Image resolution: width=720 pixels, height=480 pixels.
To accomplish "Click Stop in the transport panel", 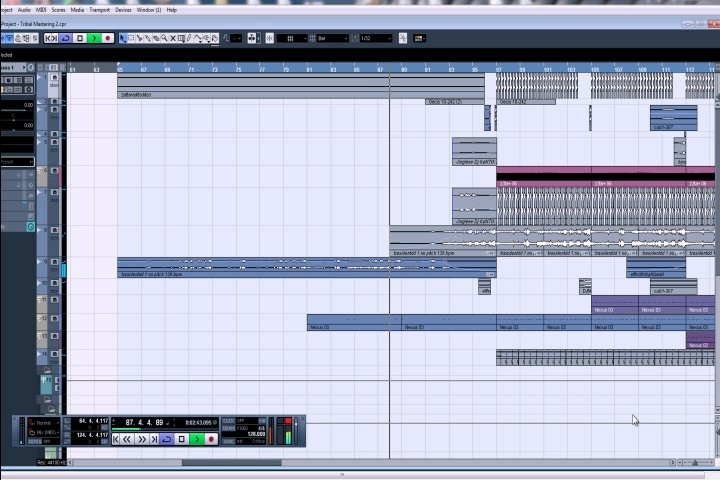I will pyautogui.click(x=182, y=440).
